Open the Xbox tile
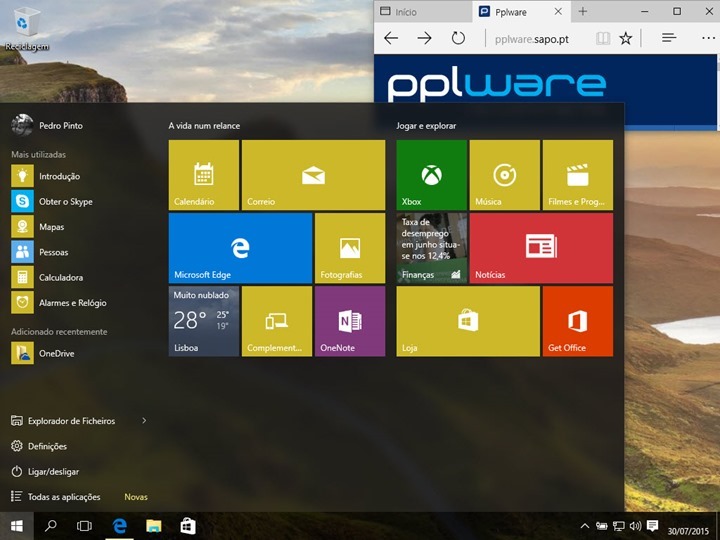 [x=431, y=175]
